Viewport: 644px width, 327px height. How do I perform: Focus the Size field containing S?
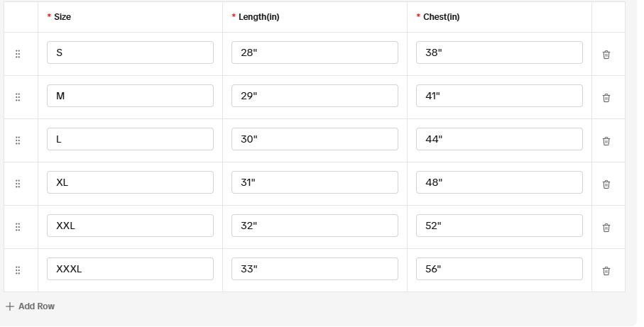(x=130, y=52)
